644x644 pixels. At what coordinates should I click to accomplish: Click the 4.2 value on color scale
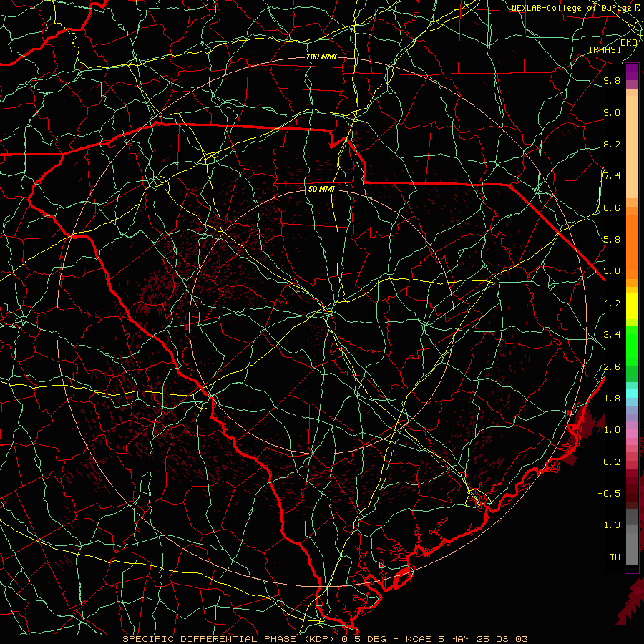tap(612, 303)
